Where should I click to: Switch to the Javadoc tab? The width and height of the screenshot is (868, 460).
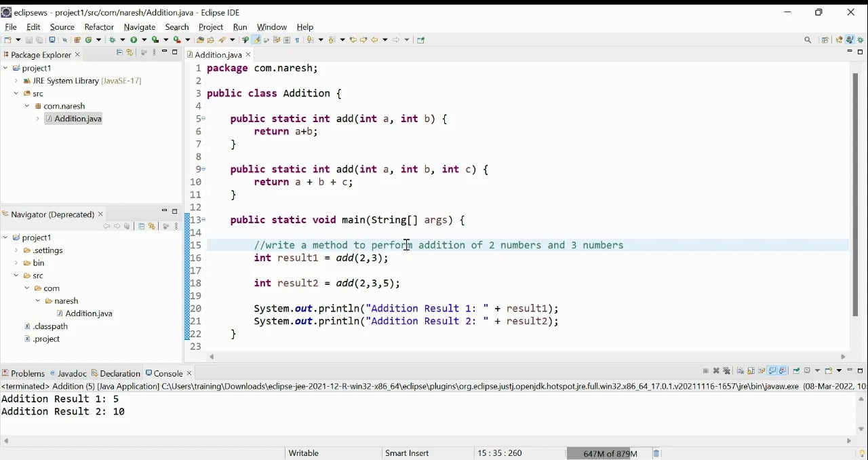pyautogui.click(x=68, y=373)
